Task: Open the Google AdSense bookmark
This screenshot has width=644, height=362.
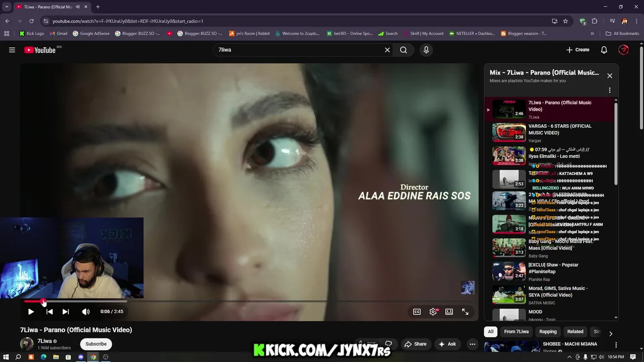Action: point(90,34)
